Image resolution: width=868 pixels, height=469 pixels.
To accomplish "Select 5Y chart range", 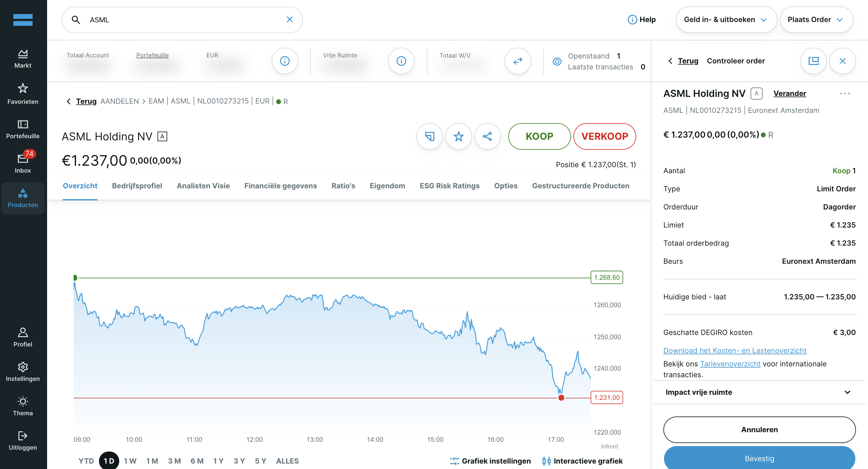I will (x=260, y=461).
